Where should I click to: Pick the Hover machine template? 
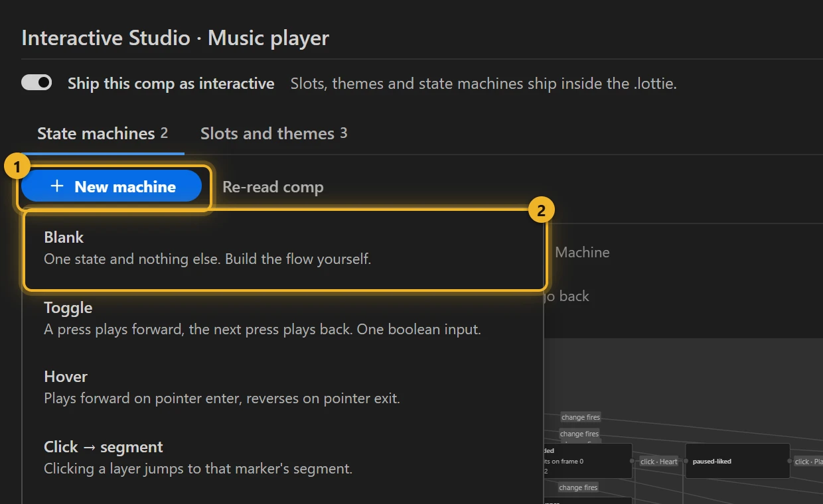tap(283, 387)
